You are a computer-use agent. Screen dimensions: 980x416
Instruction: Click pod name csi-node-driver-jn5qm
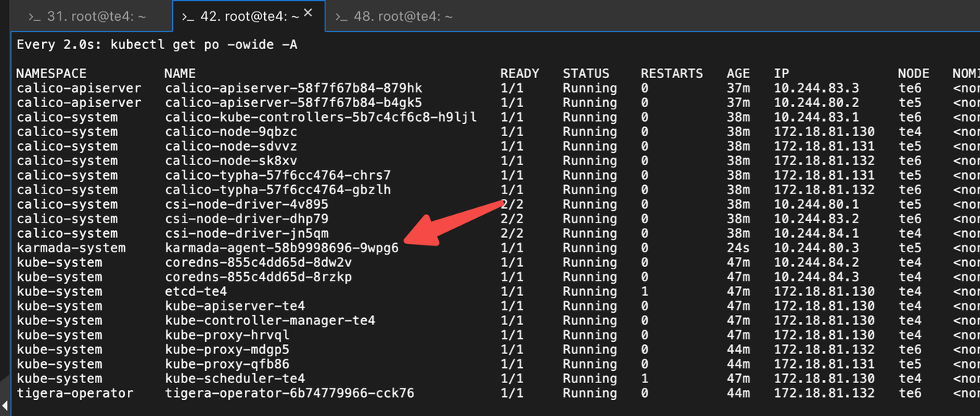[247, 233]
